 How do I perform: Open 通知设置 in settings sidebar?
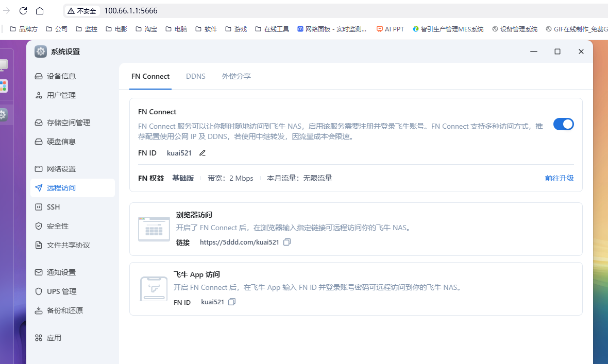[x=73, y=272]
